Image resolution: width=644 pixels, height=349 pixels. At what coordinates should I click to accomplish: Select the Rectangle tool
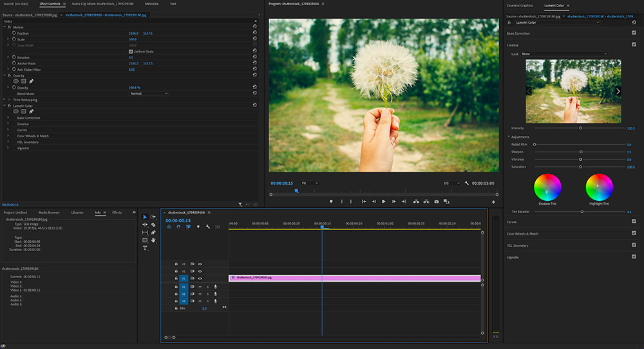point(145,240)
